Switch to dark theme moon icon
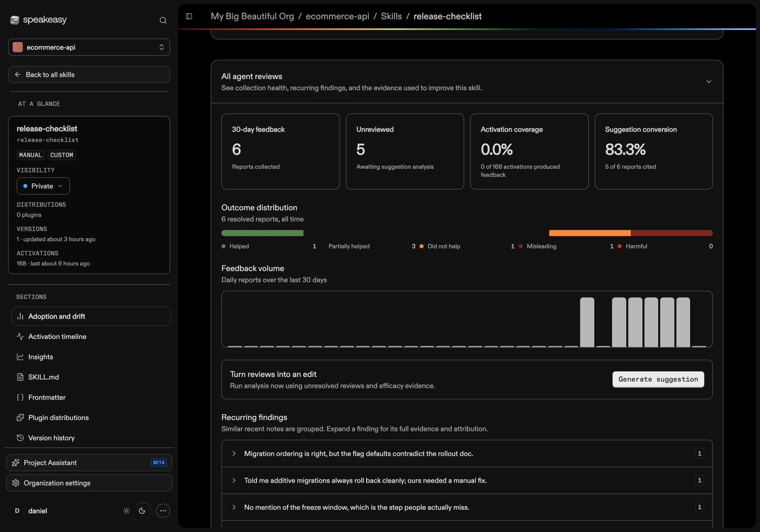This screenshot has width=760, height=532. coord(142,511)
